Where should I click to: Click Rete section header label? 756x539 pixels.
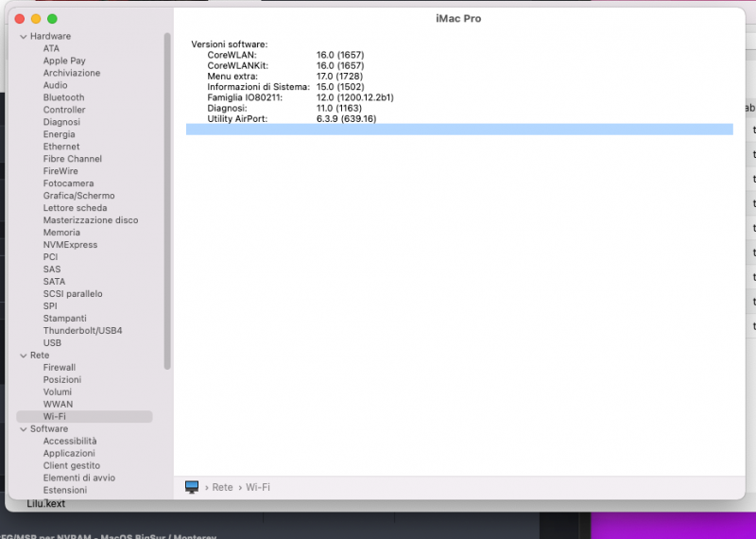pyautogui.click(x=40, y=356)
